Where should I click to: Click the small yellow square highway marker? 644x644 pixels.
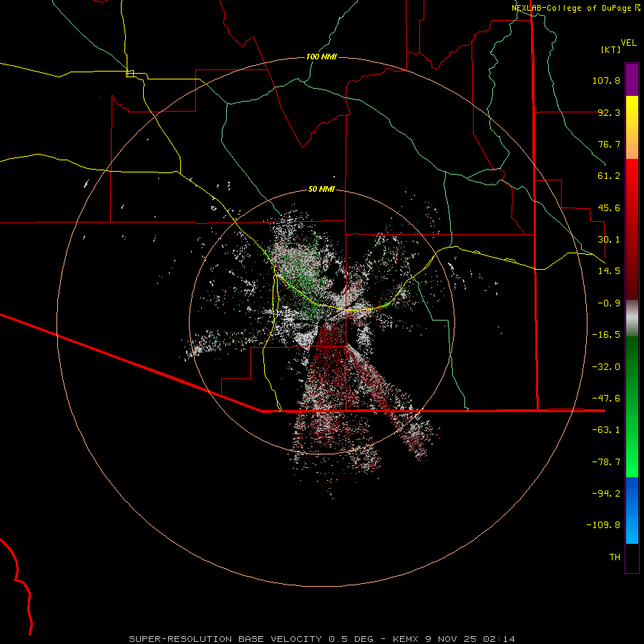coord(130,74)
